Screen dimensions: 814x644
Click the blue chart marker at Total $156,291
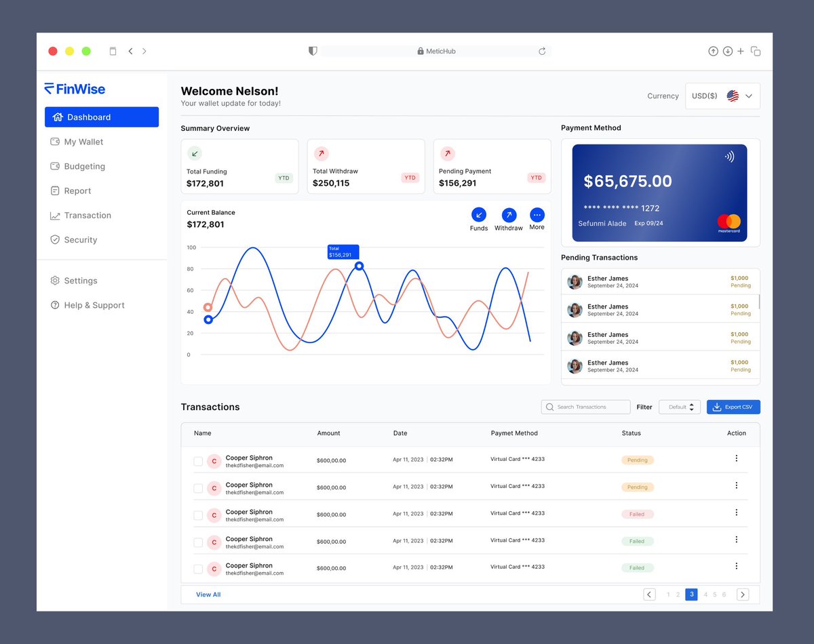360,266
